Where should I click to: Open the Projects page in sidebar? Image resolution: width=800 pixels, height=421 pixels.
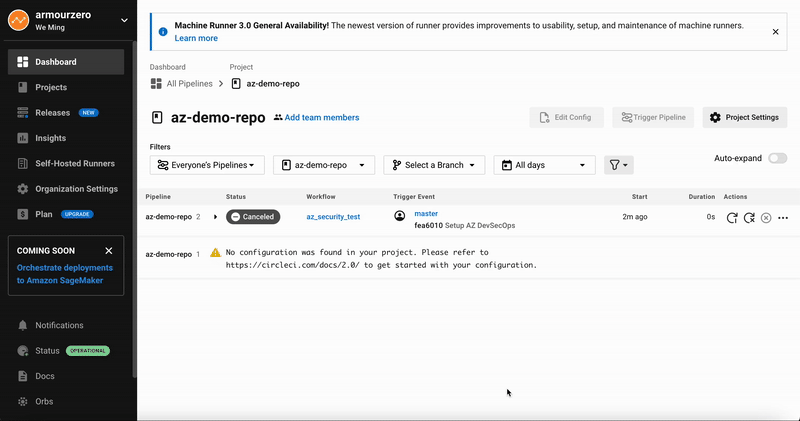coord(50,87)
